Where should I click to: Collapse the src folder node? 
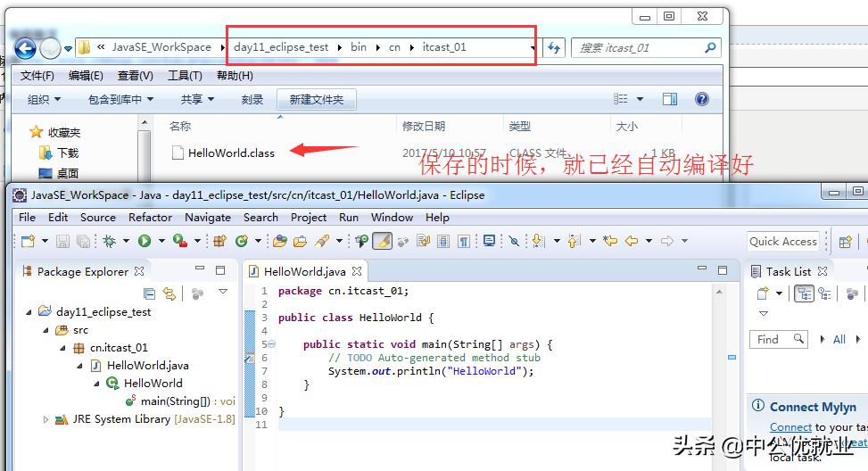[x=46, y=330]
